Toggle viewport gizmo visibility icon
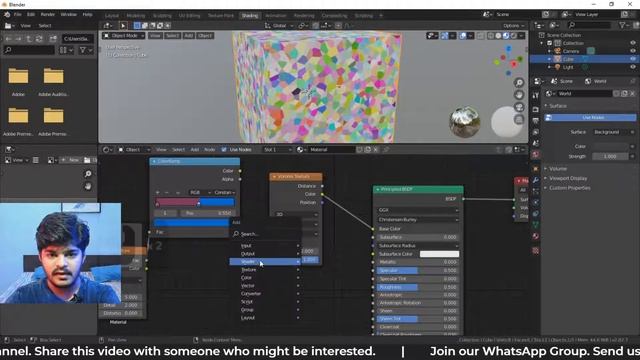The width and height of the screenshot is (640, 360). click(x=444, y=36)
